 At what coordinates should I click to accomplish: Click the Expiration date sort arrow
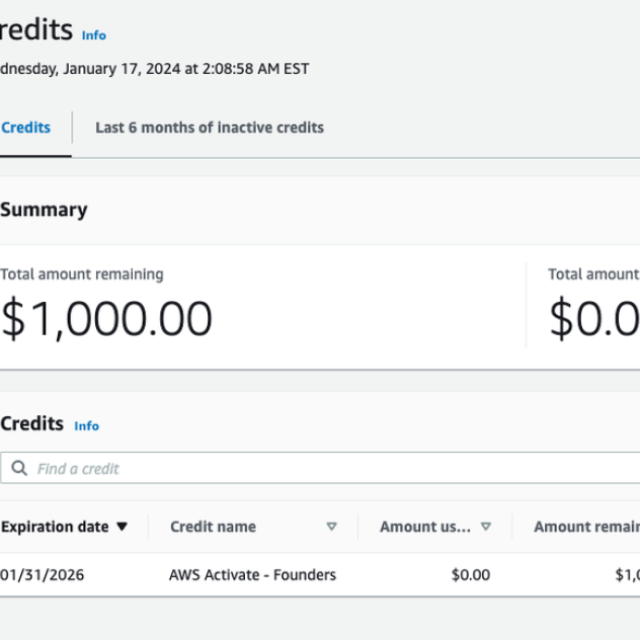122,527
